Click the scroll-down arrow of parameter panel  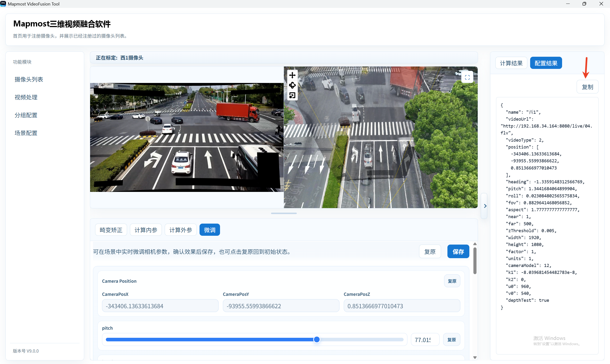coord(475,357)
